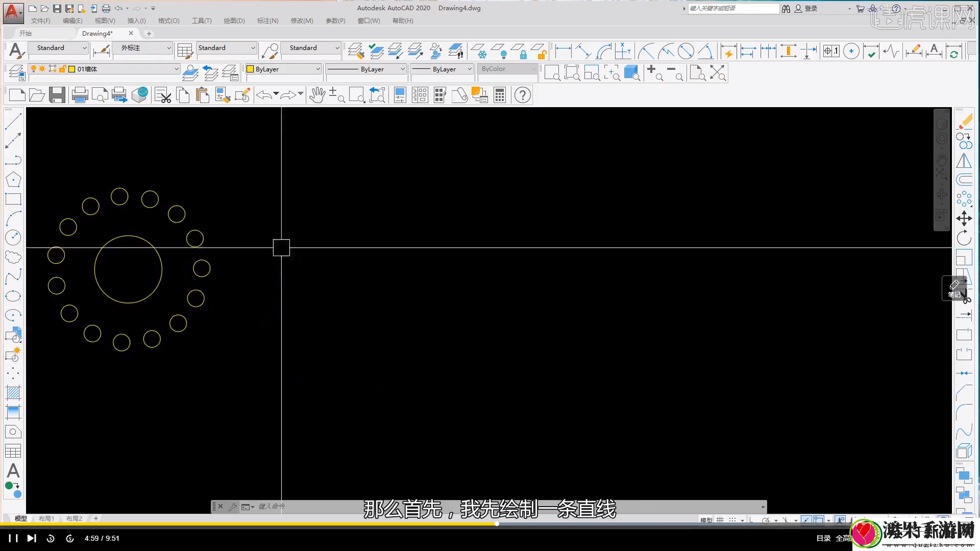Toggle object snap square icon in status bar

point(819,520)
